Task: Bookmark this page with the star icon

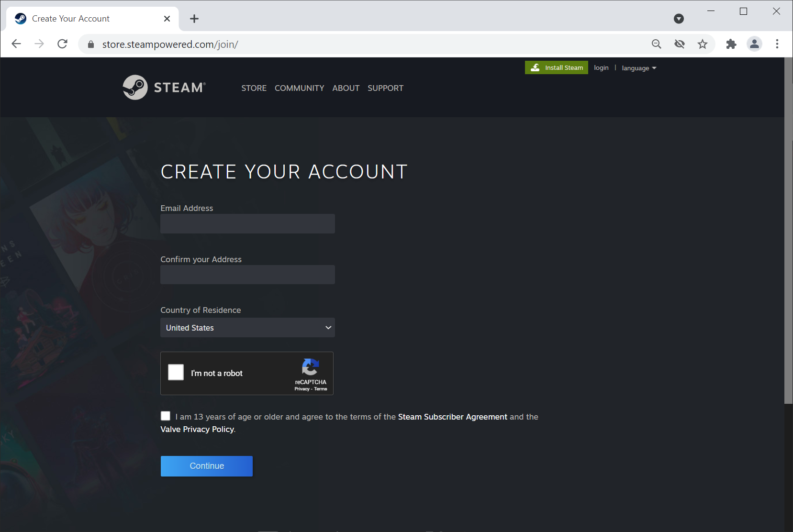Action: point(702,44)
